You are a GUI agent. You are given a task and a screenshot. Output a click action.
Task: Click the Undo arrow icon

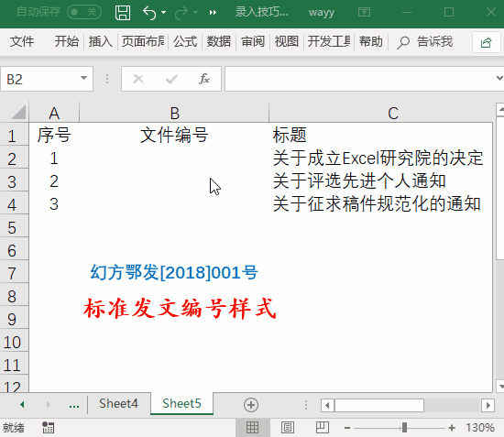[149, 13]
